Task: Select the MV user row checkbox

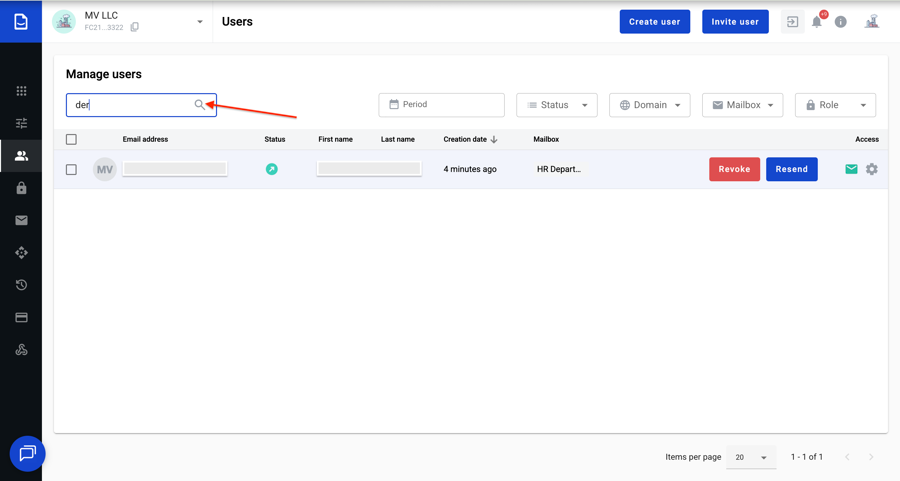Action: (71, 170)
